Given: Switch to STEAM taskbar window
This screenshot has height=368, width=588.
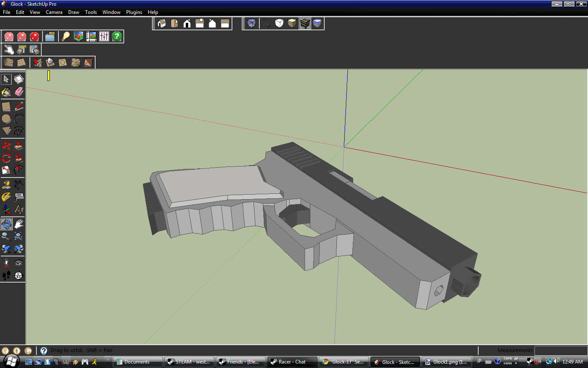Looking at the screenshot, I should click(x=189, y=362).
